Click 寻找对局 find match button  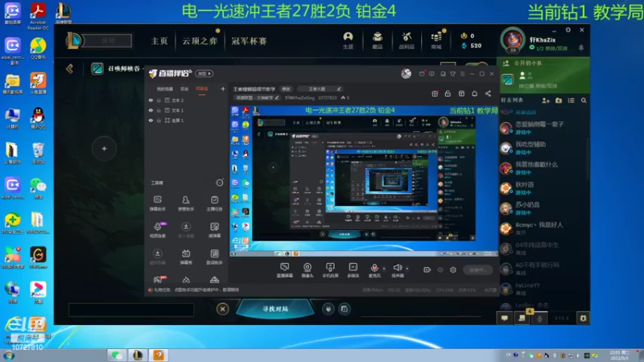tap(275, 309)
